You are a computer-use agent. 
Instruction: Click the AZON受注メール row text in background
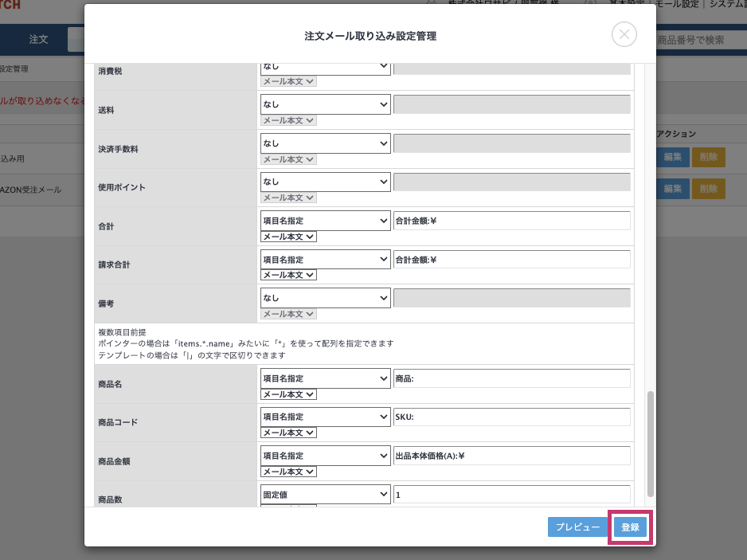pyautogui.click(x=30, y=190)
